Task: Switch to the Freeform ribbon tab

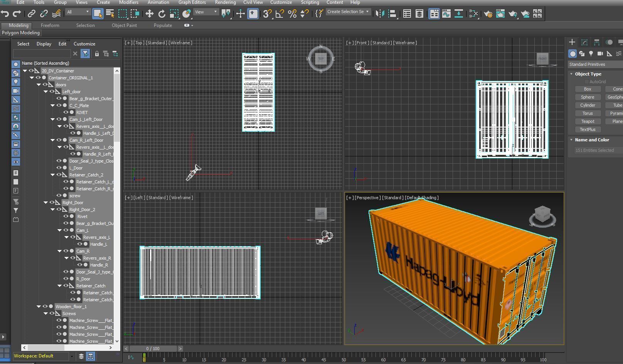Action: click(50, 25)
